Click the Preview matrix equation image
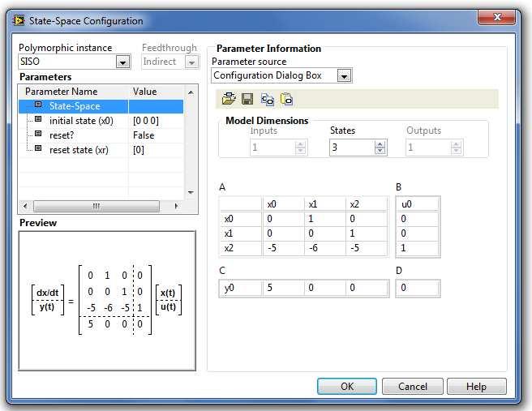The width and height of the screenshot is (532, 411). click(x=107, y=301)
